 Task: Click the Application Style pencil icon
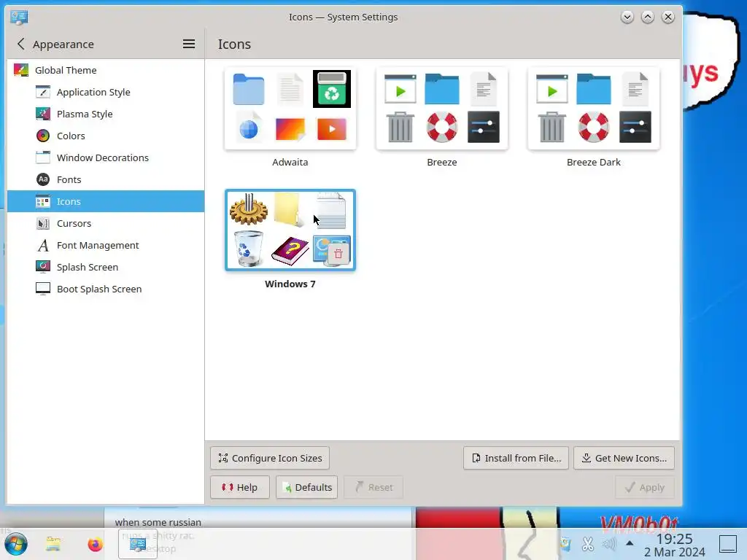click(43, 92)
